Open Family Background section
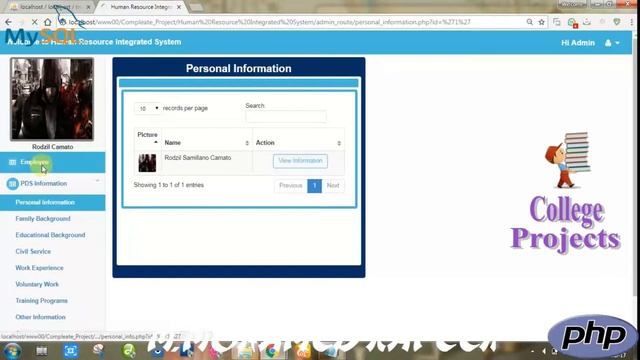Viewport: 640px width, 360px height. point(43,219)
